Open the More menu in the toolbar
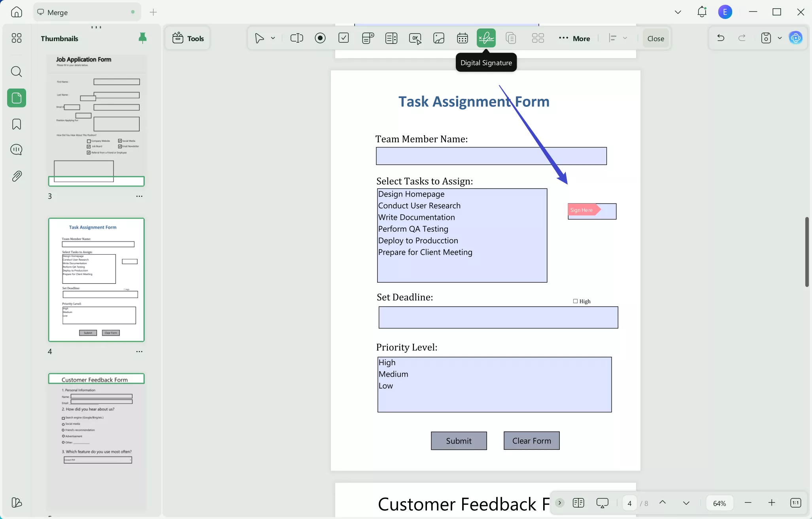 click(575, 38)
